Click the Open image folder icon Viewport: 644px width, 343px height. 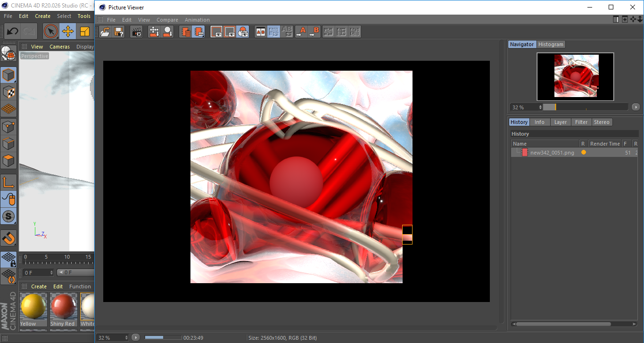click(x=106, y=32)
